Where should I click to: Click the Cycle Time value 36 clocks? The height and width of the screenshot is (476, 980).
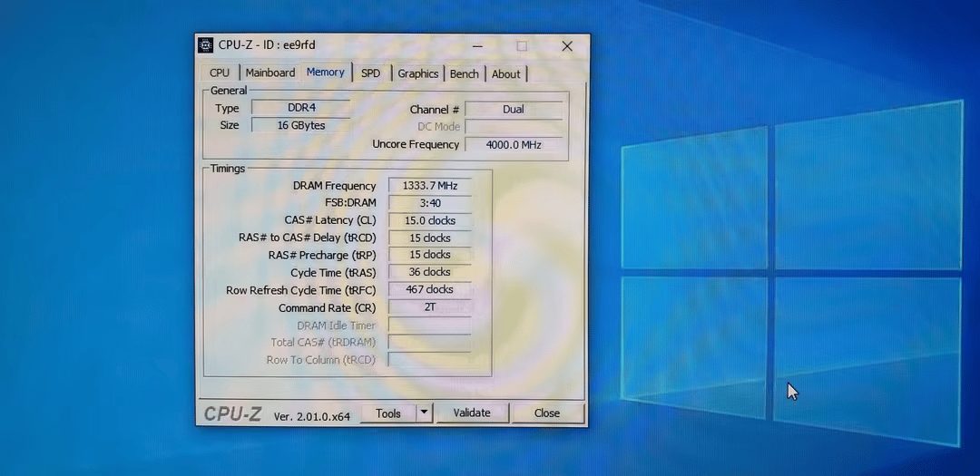(430, 272)
